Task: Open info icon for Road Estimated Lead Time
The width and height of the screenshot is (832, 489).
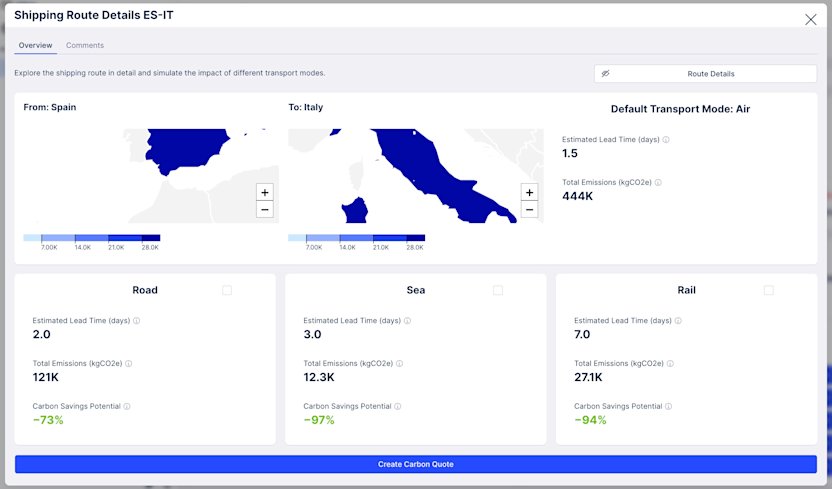Action: (136, 320)
